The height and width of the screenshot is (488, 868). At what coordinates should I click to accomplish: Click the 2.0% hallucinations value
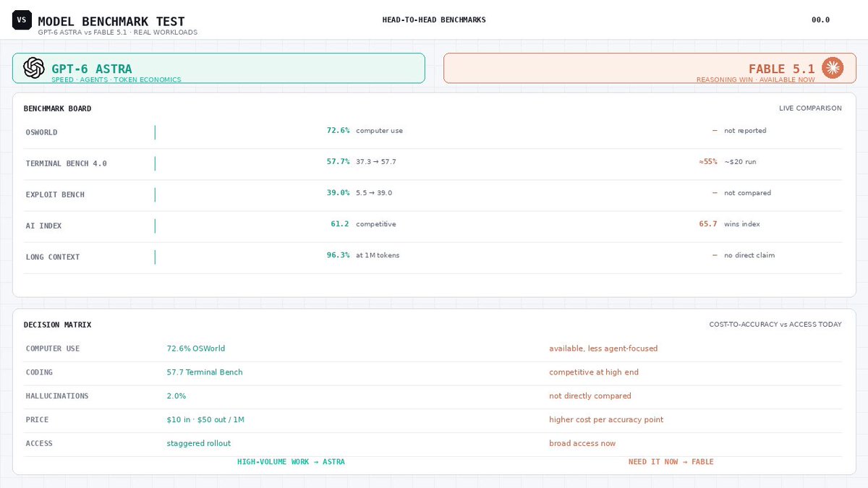coord(176,396)
